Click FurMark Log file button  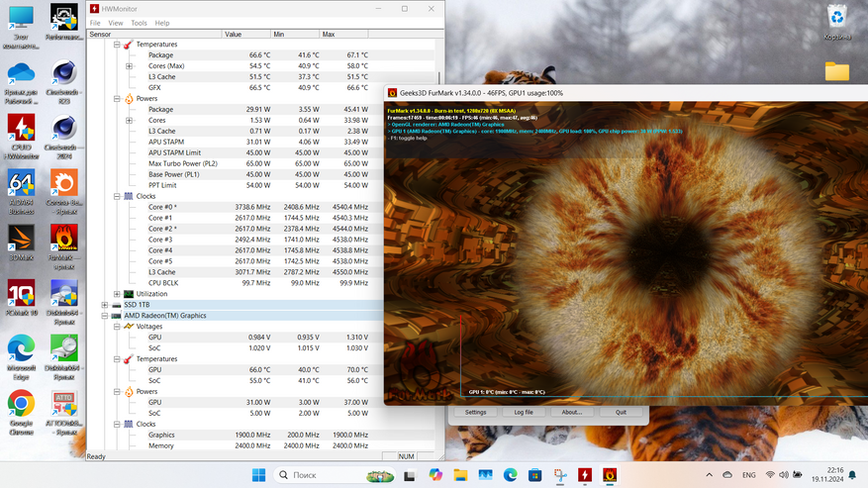coord(524,412)
